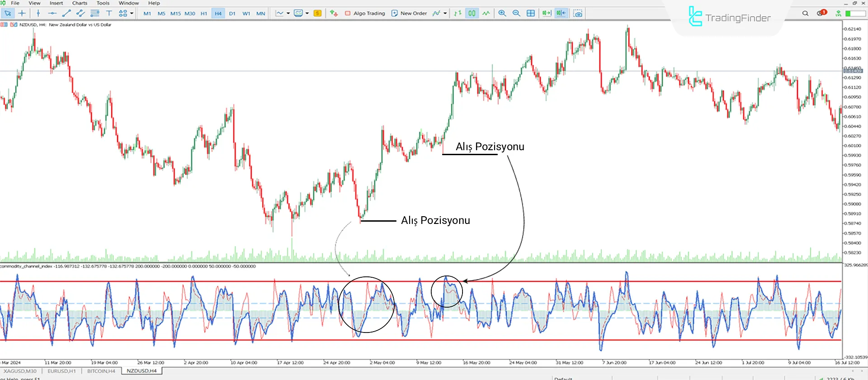
Task: Select the text label tool
Action: click(109, 14)
